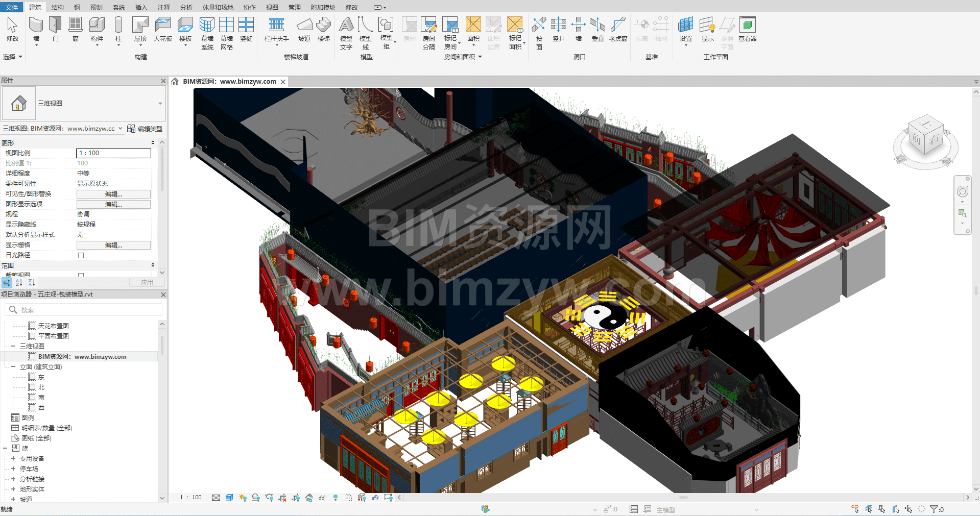
Task: Toggle reveal hidden elements lightbulb icon
Action: point(336,497)
